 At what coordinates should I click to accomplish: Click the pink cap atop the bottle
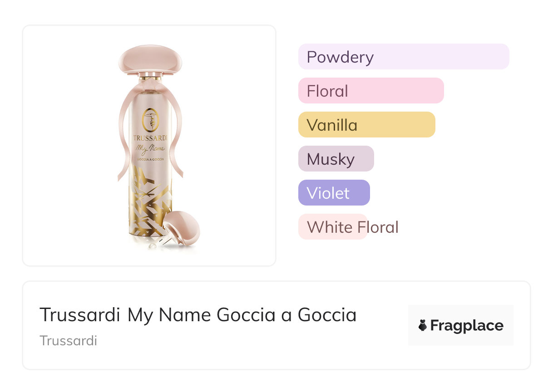(150, 59)
